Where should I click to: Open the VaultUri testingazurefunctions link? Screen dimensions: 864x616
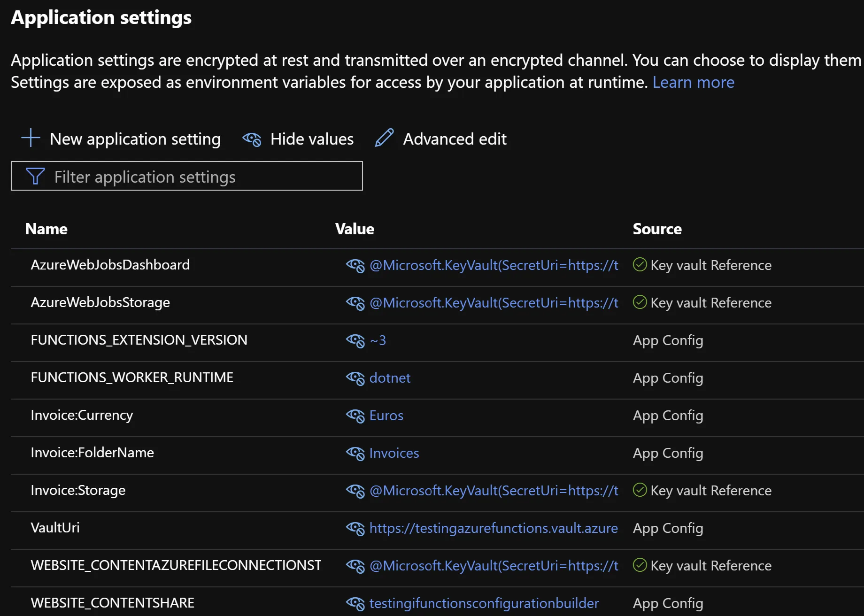point(493,528)
